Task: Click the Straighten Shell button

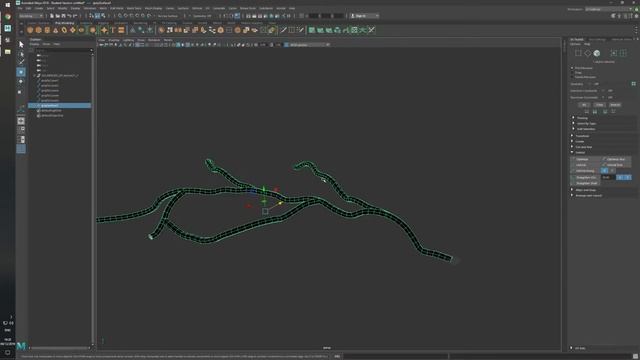Action: (585, 183)
